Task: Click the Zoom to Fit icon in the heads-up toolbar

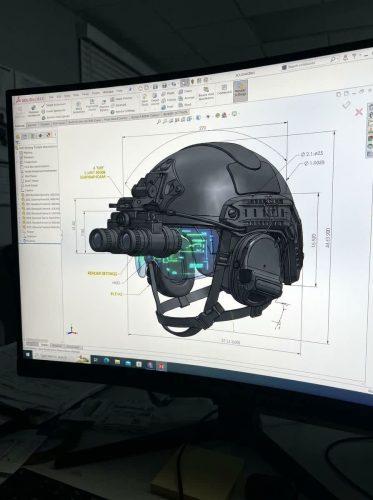Action: (159, 122)
